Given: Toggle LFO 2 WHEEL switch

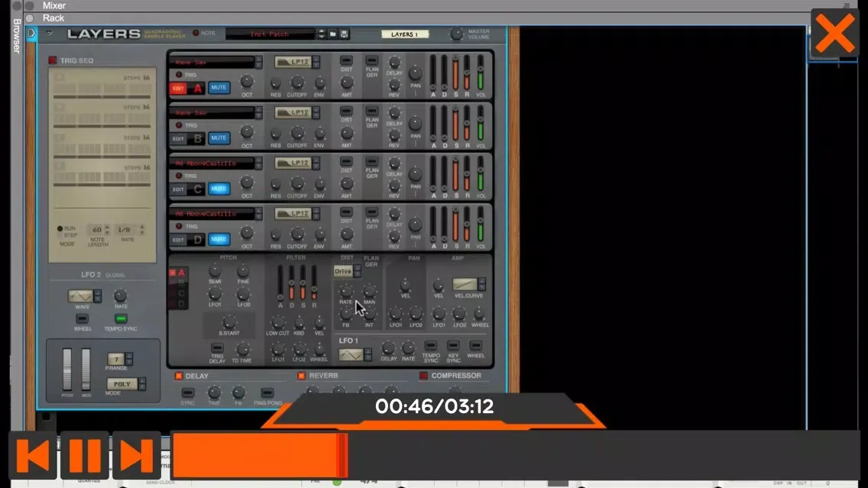Looking at the screenshot, I should point(82,318).
